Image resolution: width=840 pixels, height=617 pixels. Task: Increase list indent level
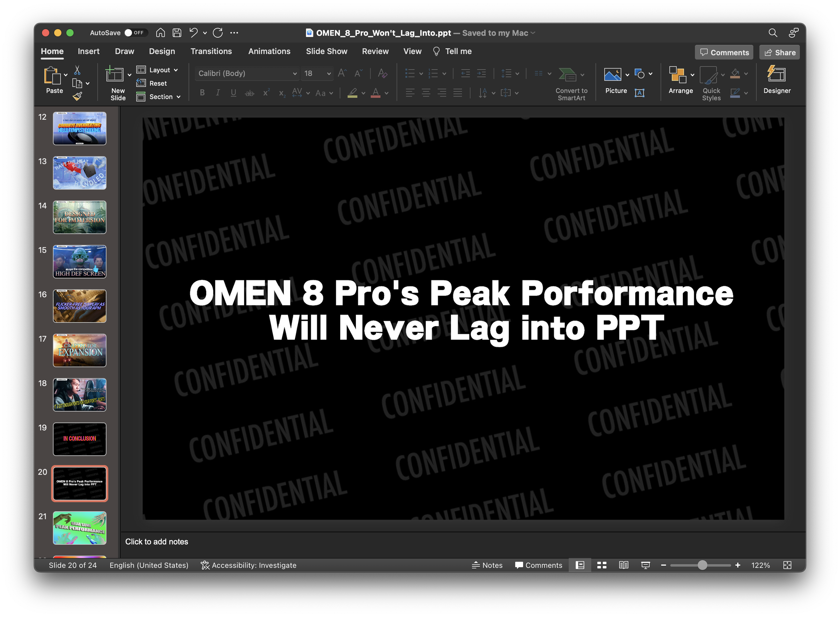(481, 74)
